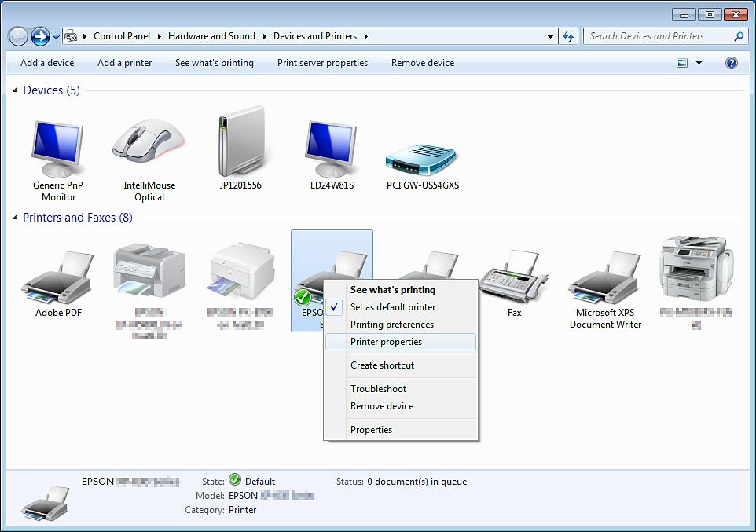The image size is (756, 532).
Task: Click Print server properties toolbar button
Action: [322, 63]
